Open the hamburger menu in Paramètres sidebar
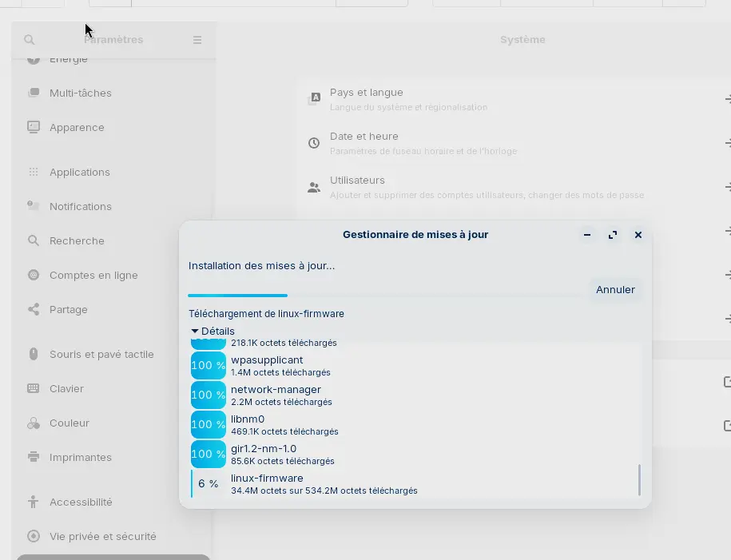The width and height of the screenshot is (731, 560). (x=197, y=40)
